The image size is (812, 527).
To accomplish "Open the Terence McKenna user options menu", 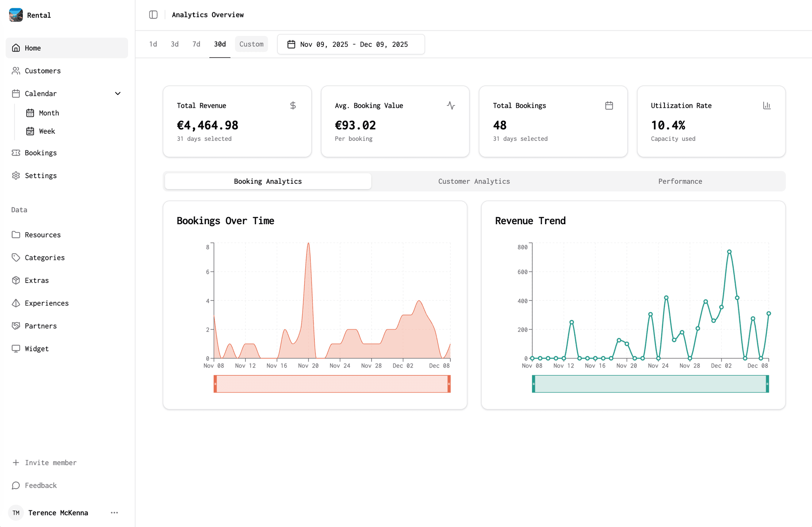I will point(114,513).
